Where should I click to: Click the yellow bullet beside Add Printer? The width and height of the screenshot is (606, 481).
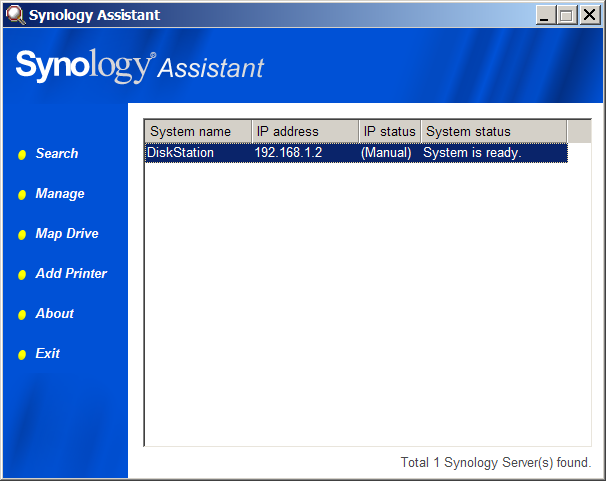[22, 275]
